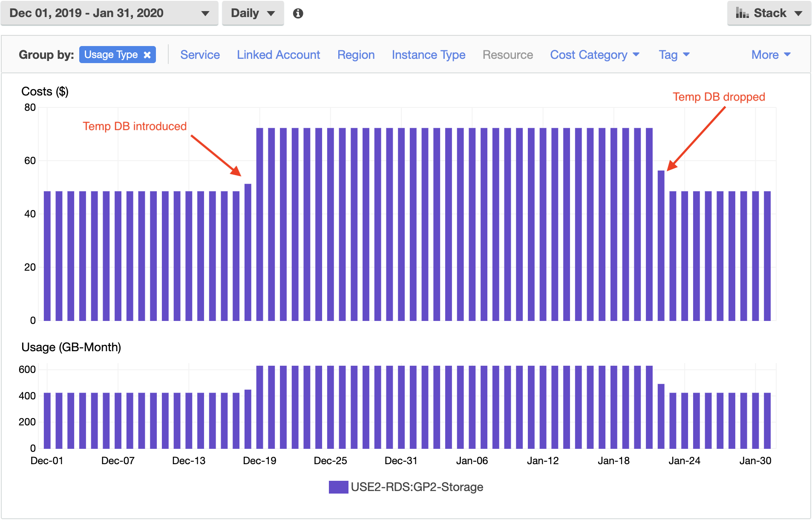This screenshot has width=812, height=520.
Task: Remove the Usage Type grouping filter
Action: (x=147, y=55)
